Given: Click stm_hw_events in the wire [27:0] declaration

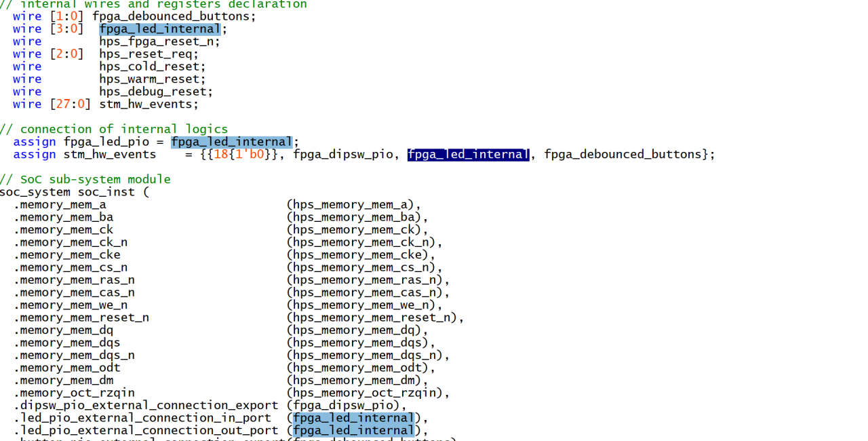Looking at the screenshot, I should tap(149, 104).
